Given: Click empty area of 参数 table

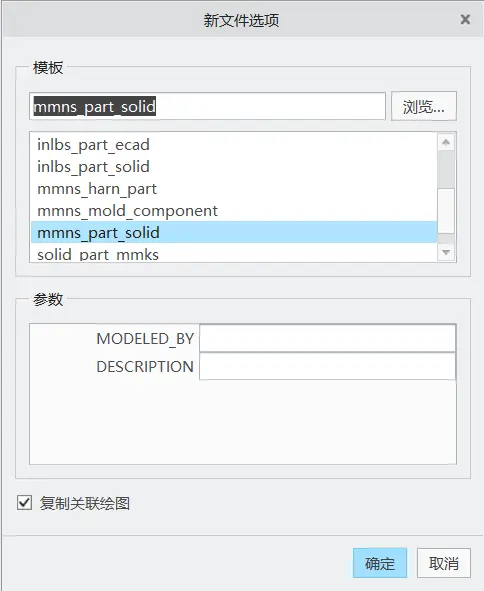Looking at the screenshot, I should click(243, 422).
